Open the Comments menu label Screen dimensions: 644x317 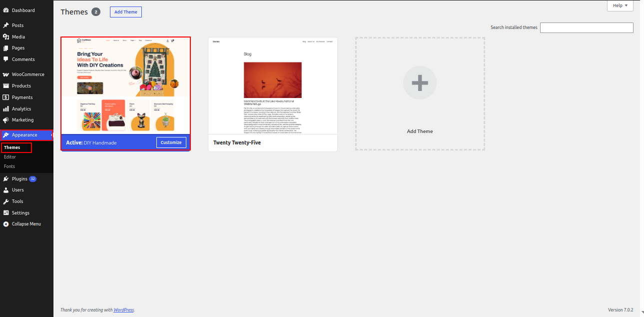point(23,59)
